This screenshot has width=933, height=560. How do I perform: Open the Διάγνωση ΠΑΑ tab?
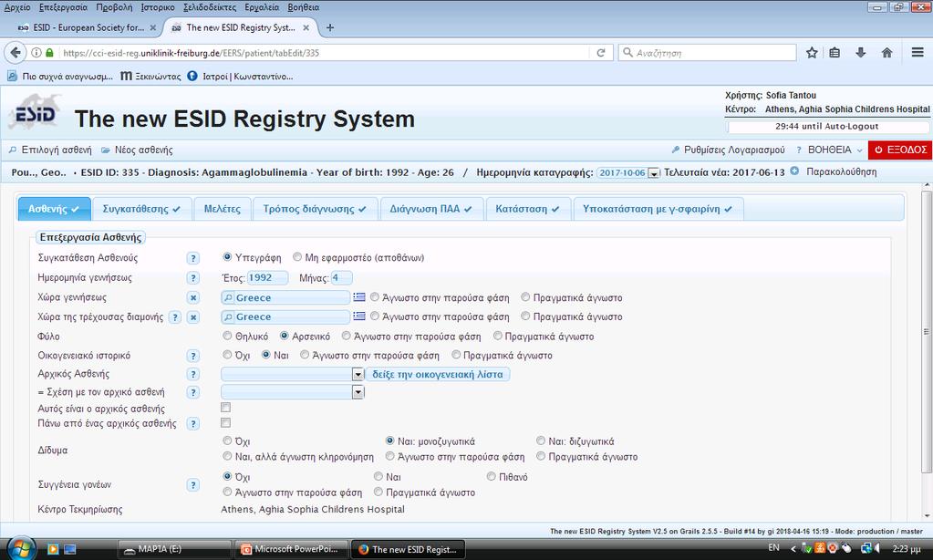point(430,209)
